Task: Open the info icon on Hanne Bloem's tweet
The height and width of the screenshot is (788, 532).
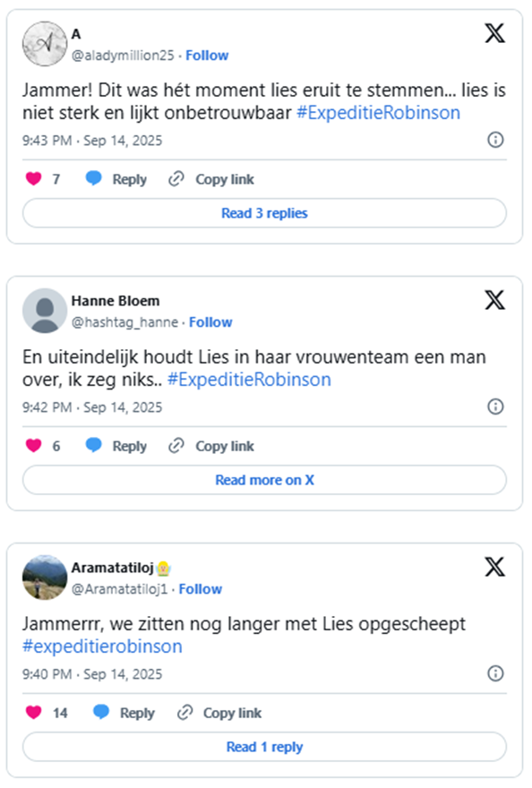Action: (495, 407)
